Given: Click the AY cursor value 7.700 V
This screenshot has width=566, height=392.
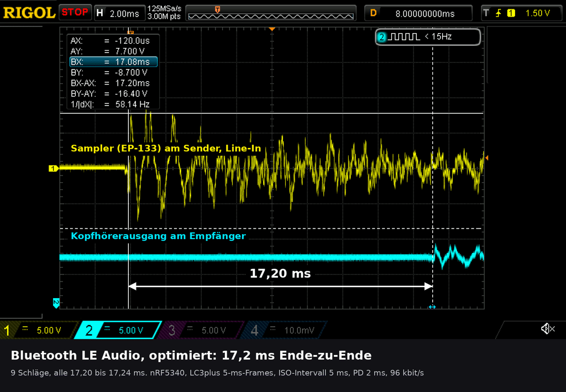Looking at the screenshot, I should (130, 51).
